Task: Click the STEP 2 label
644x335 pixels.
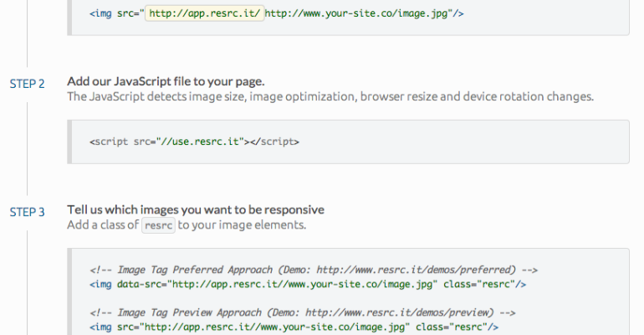Action: 27,84
